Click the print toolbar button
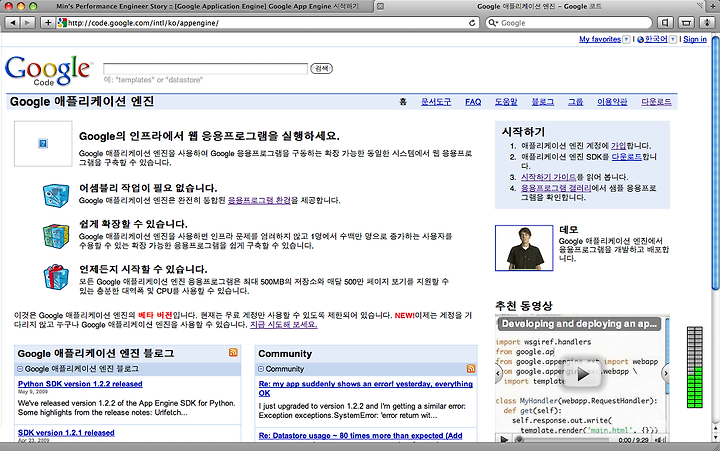 pos(686,23)
